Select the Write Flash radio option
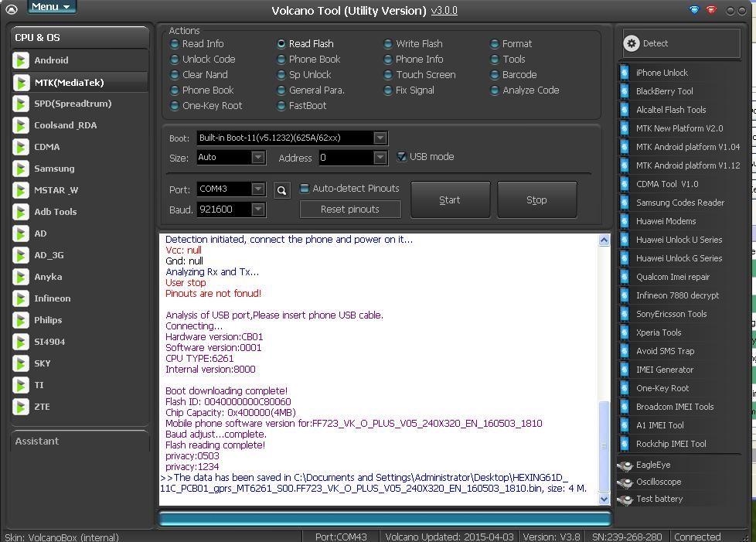756x542 pixels. tap(388, 44)
